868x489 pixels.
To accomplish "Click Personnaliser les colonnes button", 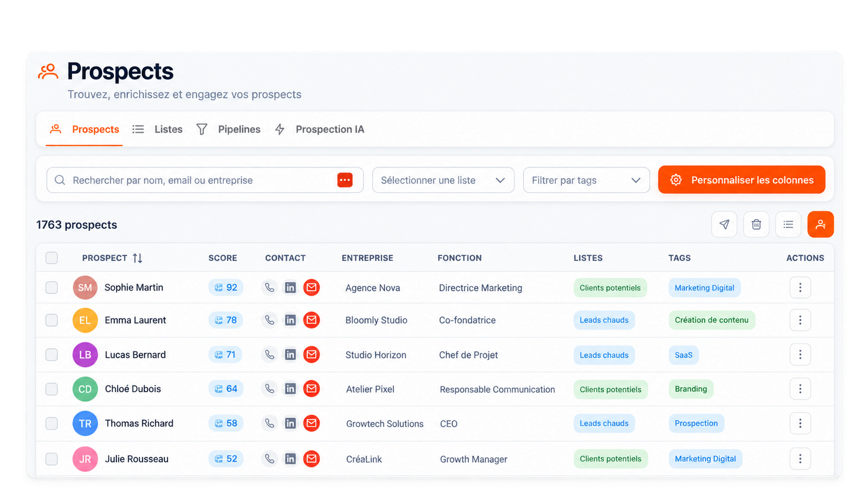I will click(x=741, y=180).
